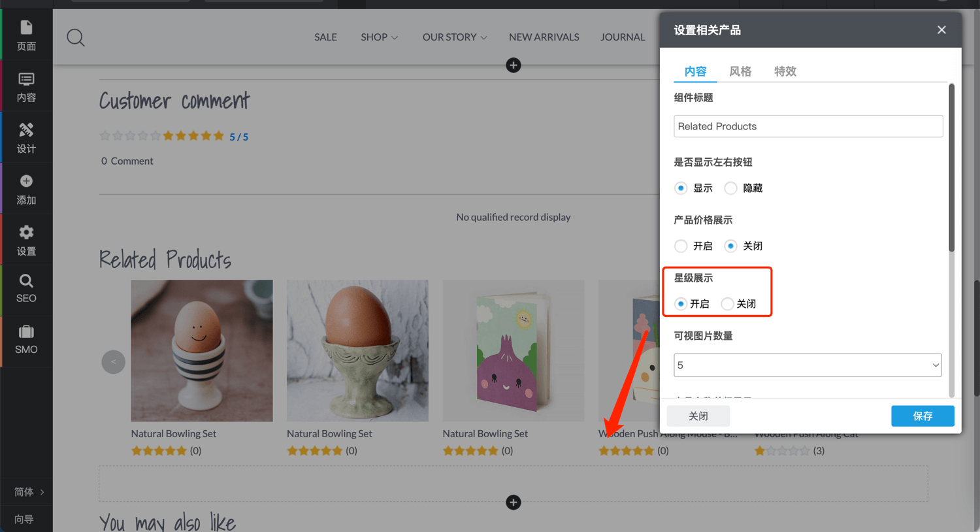The height and width of the screenshot is (532, 980).
Task: Open the SMO sidebar tool
Action: point(26,339)
